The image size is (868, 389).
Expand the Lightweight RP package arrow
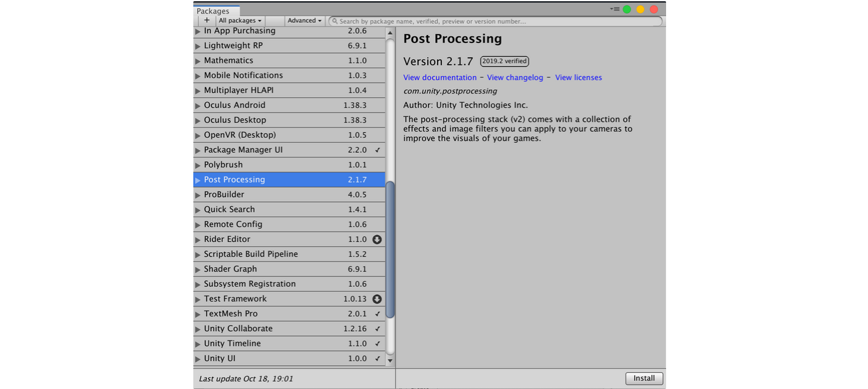pyautogui.click(x=198, y=46)
